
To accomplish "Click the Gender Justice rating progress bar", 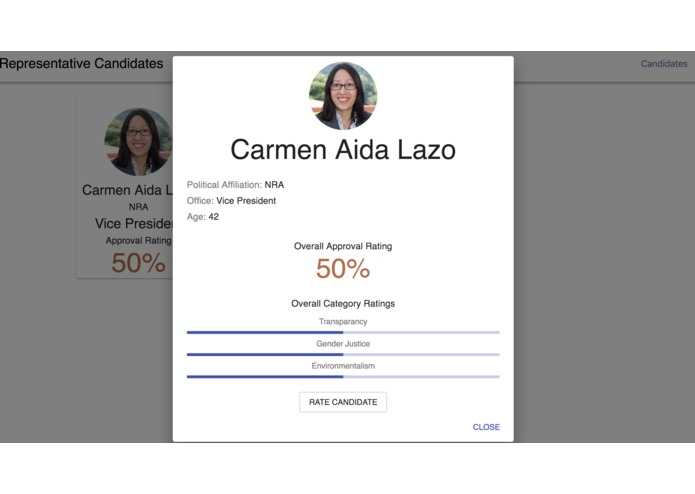I will tap(343, 354).
